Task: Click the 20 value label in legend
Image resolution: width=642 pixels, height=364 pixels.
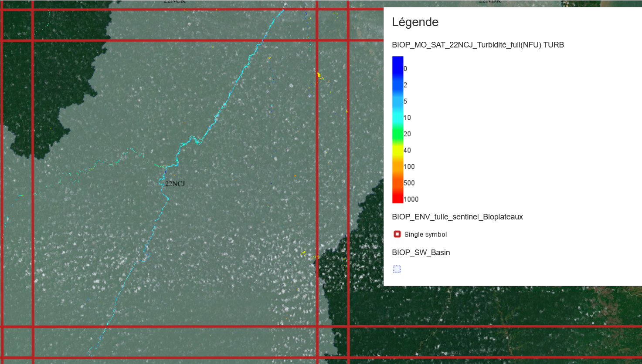Action: coord(407,134)
